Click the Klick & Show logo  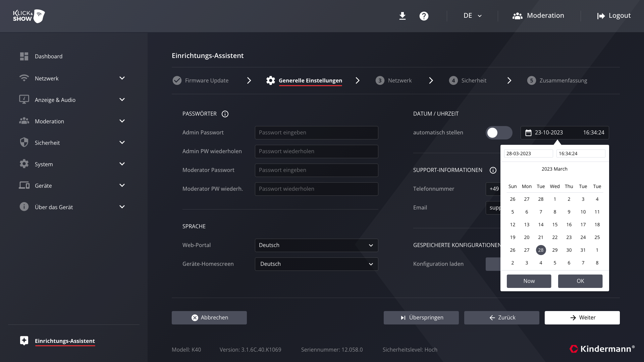[x=29, y=16]
